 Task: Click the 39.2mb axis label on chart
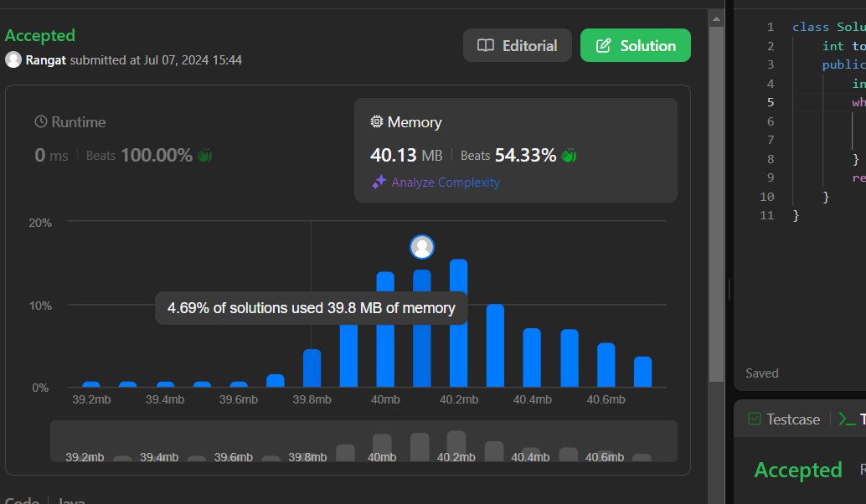[x=91, y=399]
